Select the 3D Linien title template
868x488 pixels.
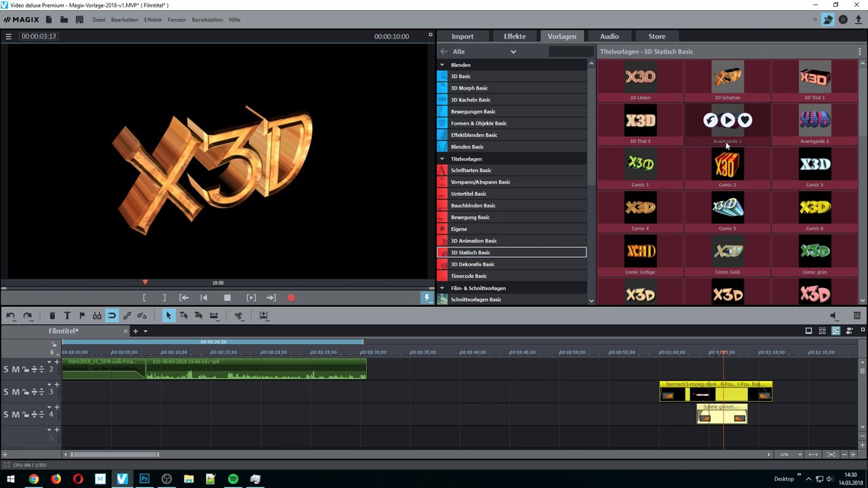640,81
